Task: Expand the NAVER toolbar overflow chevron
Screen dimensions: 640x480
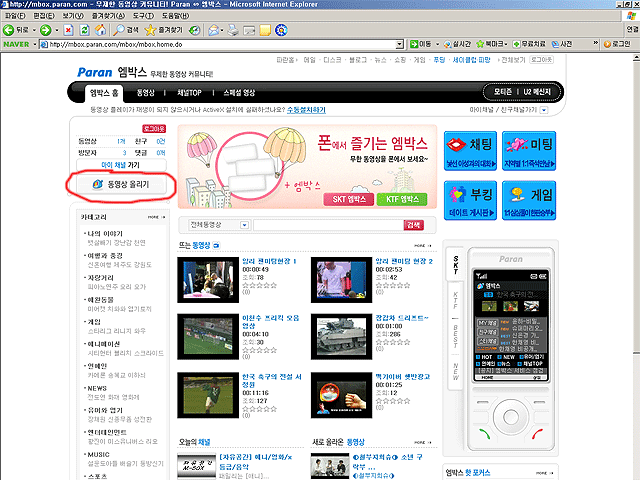Action: (x=596, y=43)
